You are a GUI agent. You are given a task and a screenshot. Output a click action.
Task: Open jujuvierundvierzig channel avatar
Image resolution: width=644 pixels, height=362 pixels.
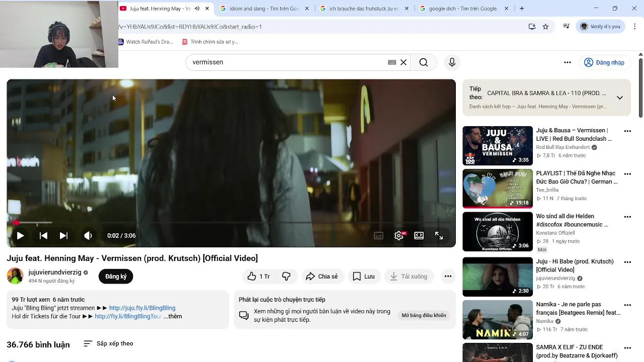coord(15,276)
